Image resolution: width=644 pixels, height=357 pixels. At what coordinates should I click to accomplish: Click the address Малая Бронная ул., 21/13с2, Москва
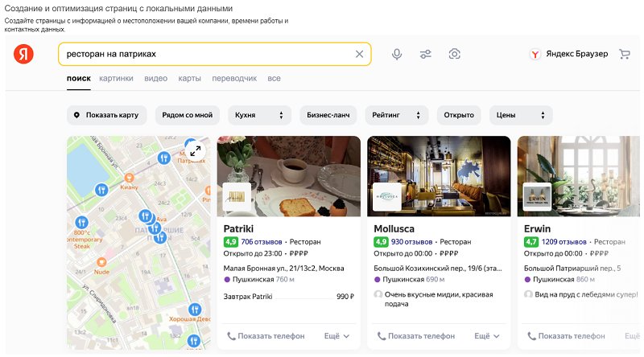pyautogui.click(x=284, y=269)
